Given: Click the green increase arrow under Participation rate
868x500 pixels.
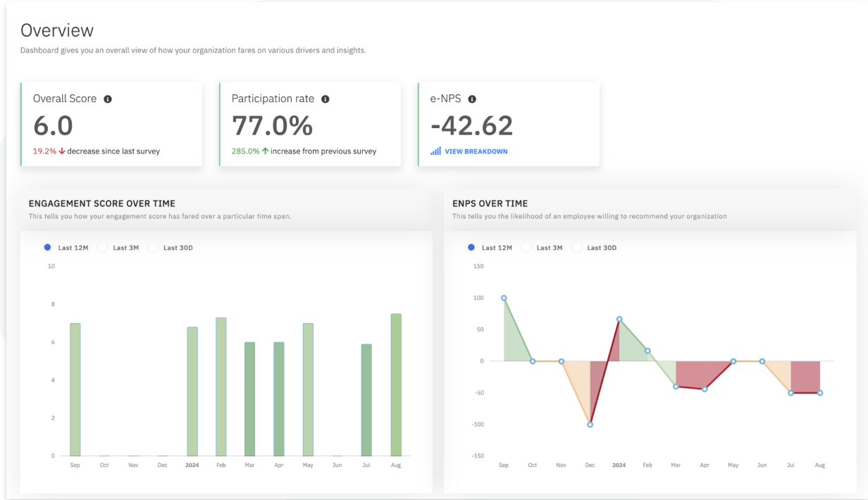Looking at the screenshot, I should click(265, 151).
